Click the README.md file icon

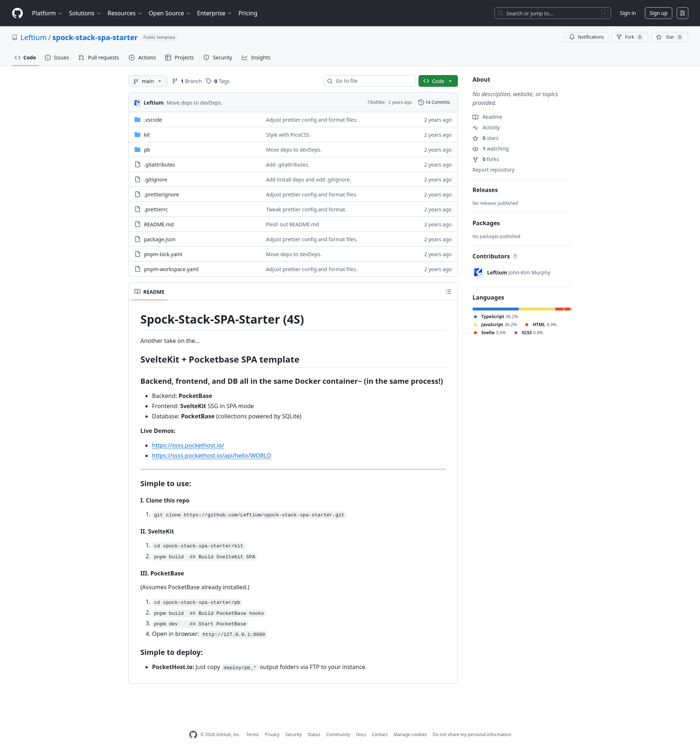click(137, 224)
